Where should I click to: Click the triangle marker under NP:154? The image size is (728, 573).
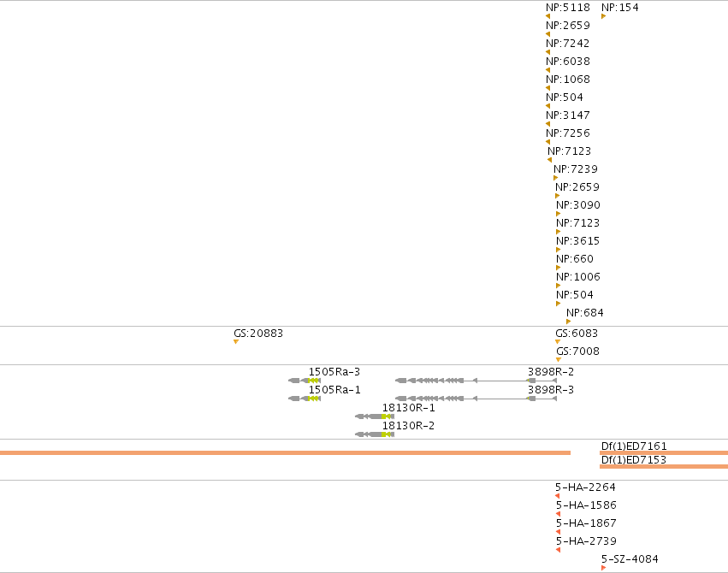pos(604,16)
